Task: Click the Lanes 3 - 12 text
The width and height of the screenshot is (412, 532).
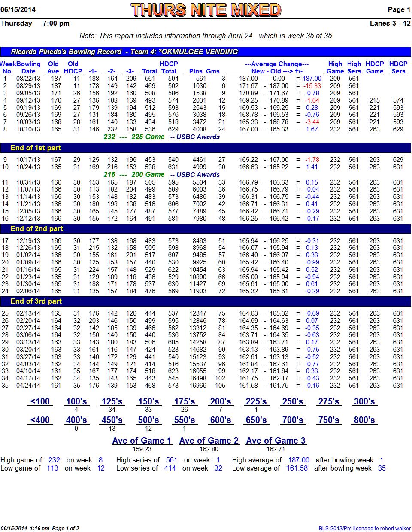Action: [390, 23]
